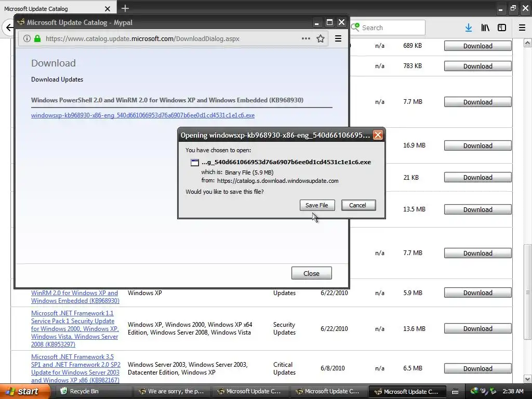Download the 783 KB update
The width and height of the screenshot is (532, 399).
pos(478,66)
